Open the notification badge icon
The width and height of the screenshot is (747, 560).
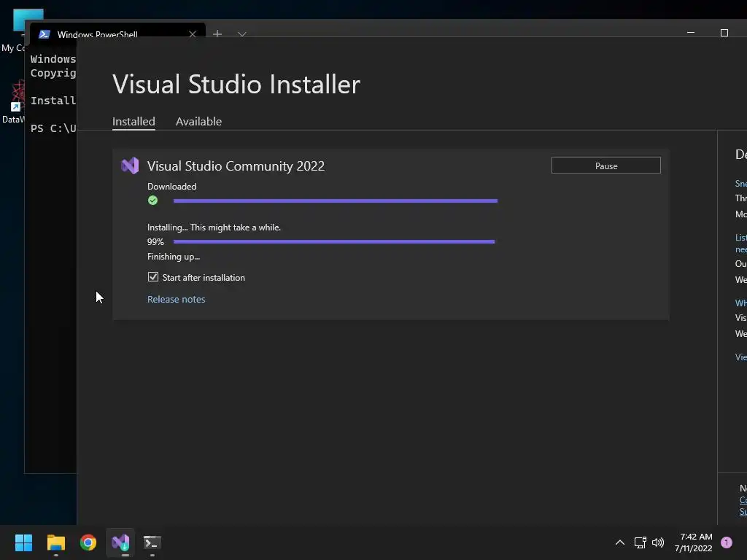pos(726,542)
